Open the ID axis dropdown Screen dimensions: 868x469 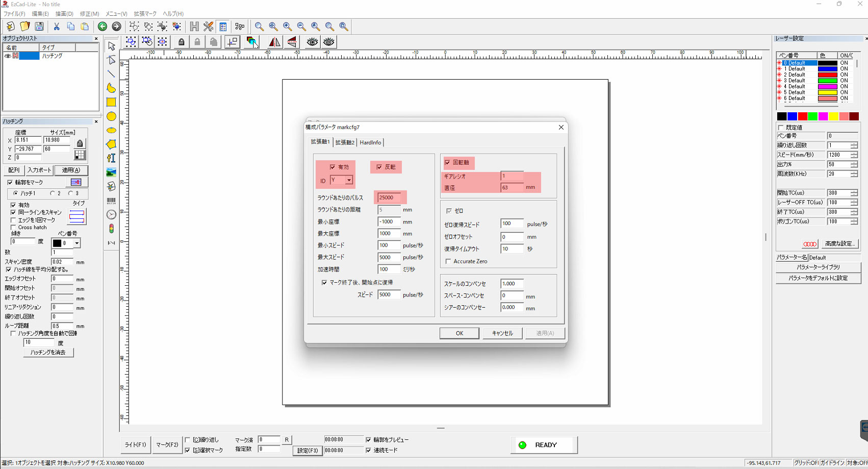349,180
